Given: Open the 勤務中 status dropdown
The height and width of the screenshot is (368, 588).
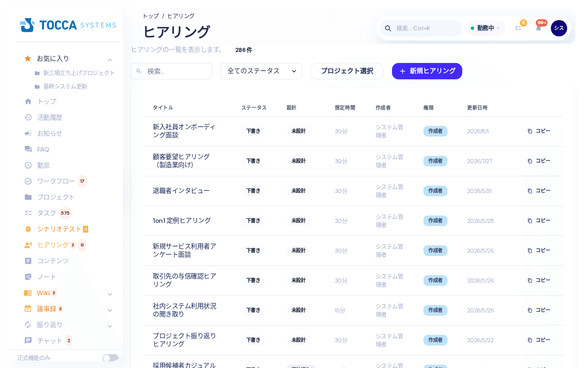Looking at the screenshot, I should (486, 28).
